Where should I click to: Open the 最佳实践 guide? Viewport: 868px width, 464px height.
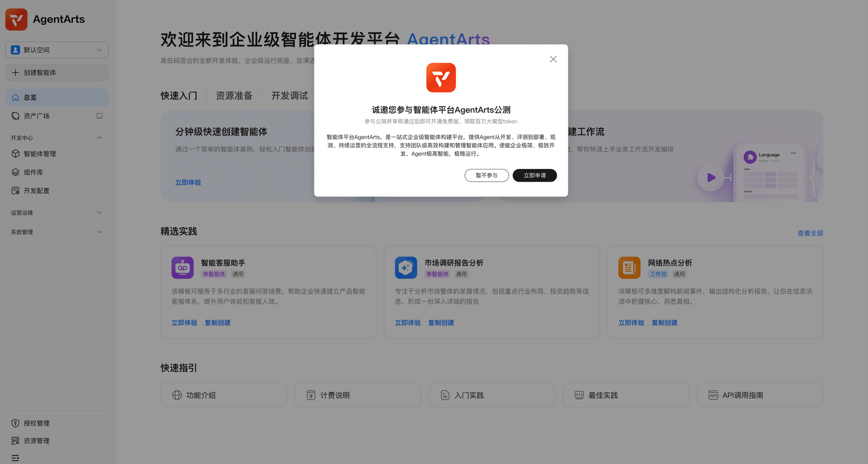point(626,395)
